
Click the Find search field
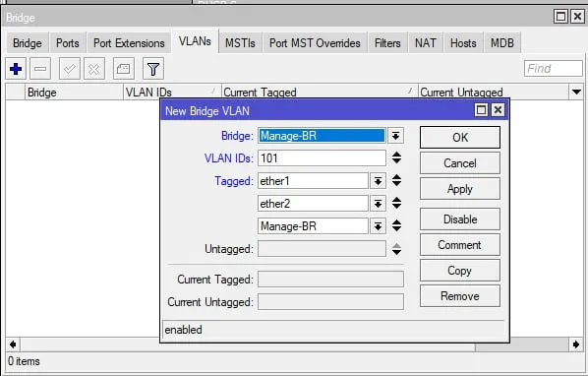[x=554, y=68]
